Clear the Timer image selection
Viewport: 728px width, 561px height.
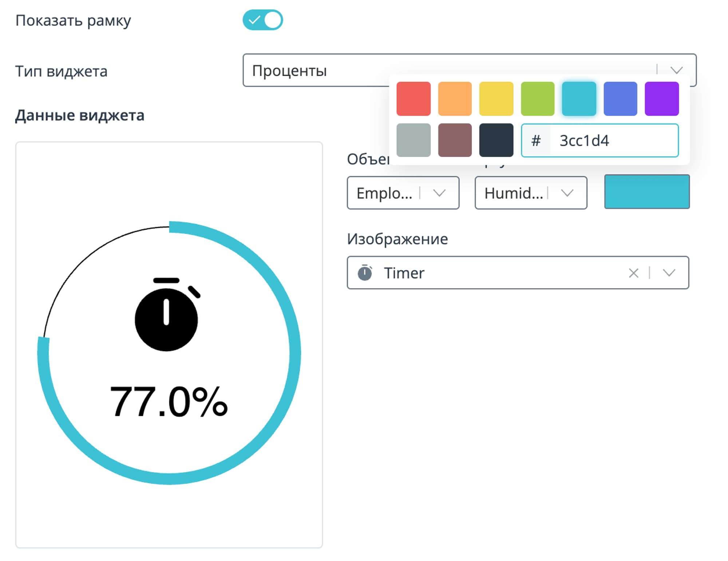pyautogui.click(x=633, y=273)
